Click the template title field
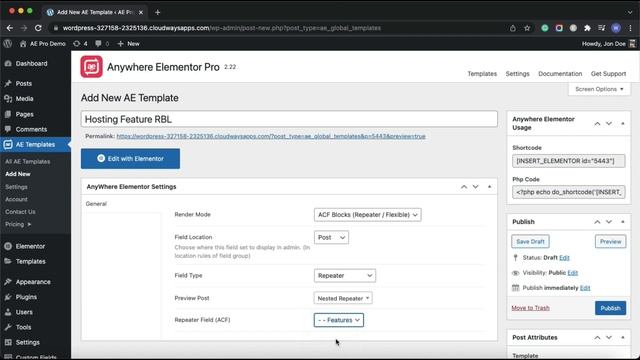640x360 pixels. [x=289, y=119]
